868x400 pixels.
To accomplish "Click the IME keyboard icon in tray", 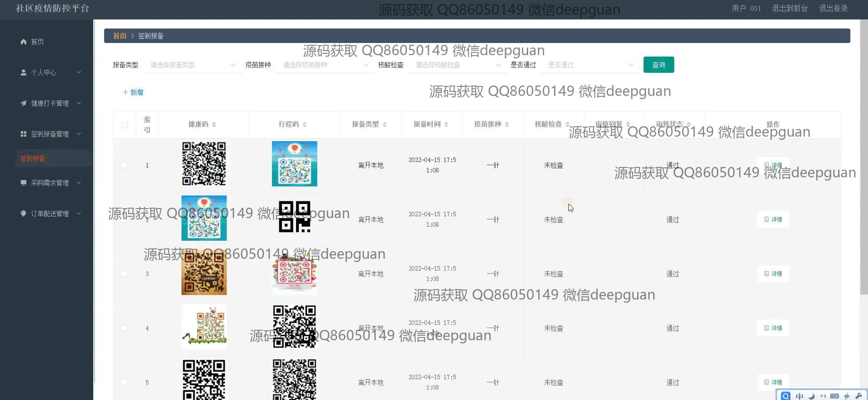I will [x=835, y=396].
